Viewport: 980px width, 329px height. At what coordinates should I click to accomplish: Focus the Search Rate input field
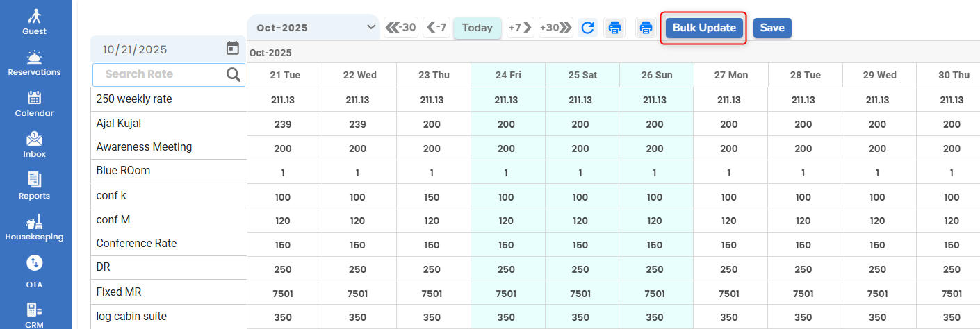(x=160, y=74)
